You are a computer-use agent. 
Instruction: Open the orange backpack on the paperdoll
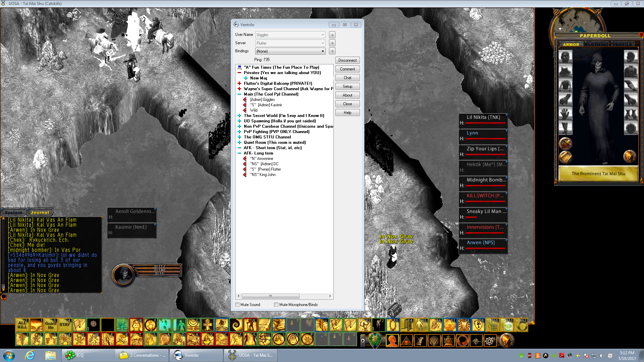630,156
